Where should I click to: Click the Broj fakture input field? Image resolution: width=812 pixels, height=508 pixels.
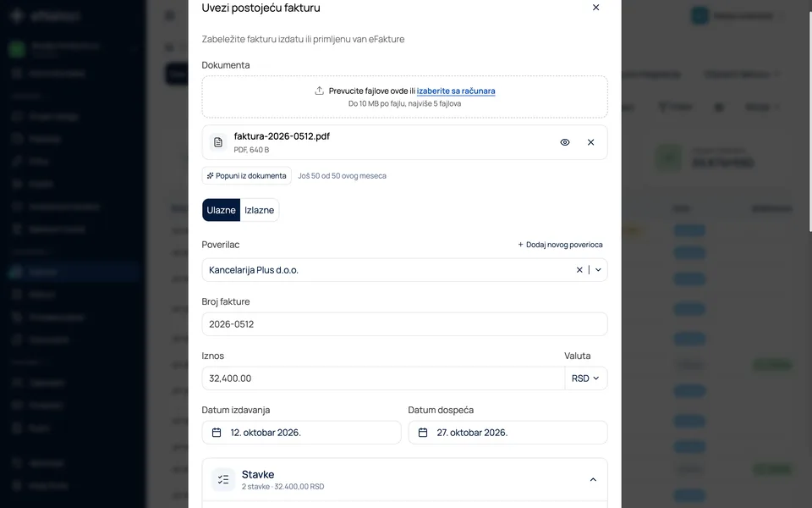click(404, 324)
